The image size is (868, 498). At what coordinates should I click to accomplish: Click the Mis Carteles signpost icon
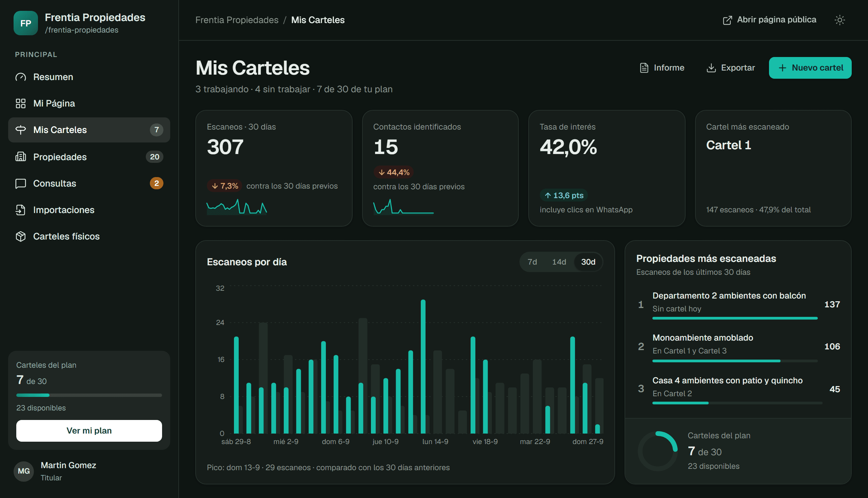[20, 130]
